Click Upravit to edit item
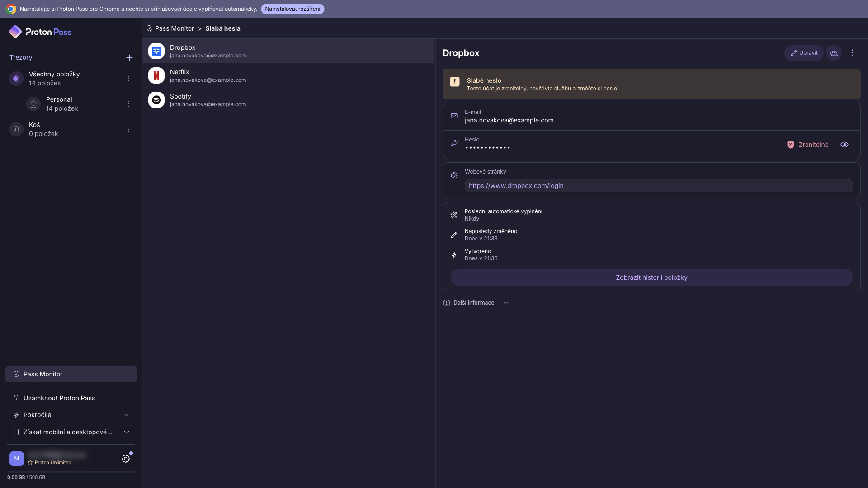Viewport: 868px width, 488px height. point(804,53)
